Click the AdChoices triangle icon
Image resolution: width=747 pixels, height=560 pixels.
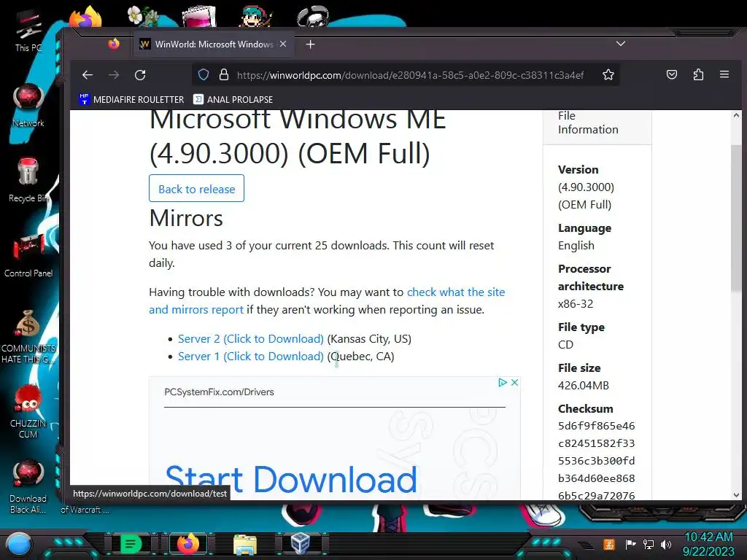(502, 382)
